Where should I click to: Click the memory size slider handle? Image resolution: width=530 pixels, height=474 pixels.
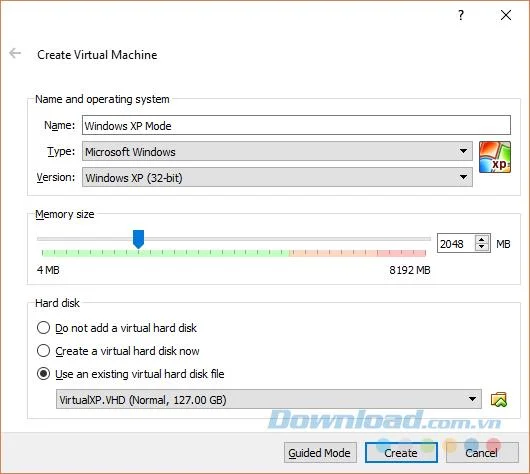(138, 239)
